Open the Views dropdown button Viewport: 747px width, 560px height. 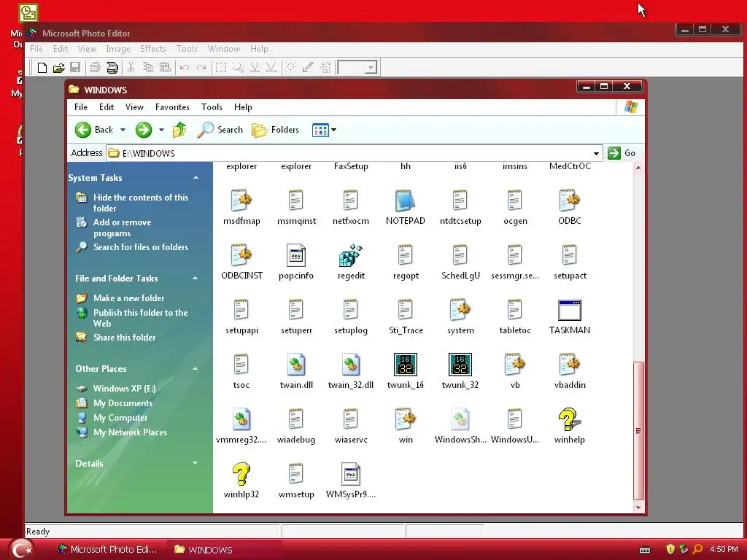pyautogui.click(x=324, y=130)
